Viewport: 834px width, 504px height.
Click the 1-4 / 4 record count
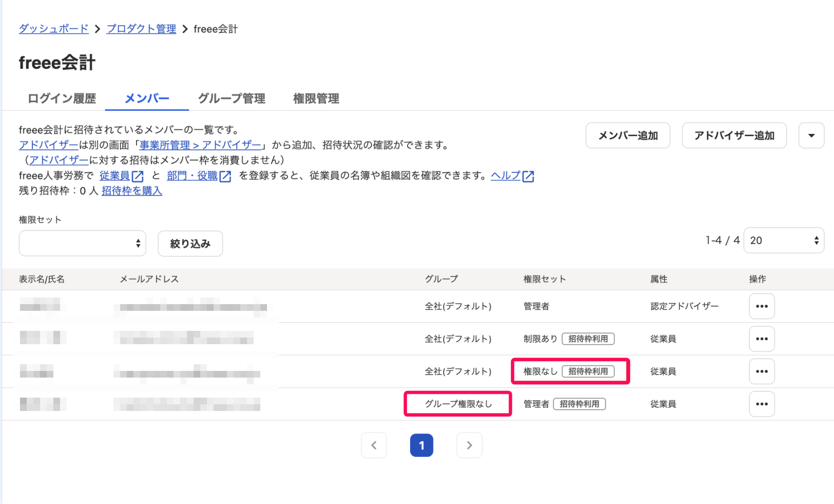point(723,240)
